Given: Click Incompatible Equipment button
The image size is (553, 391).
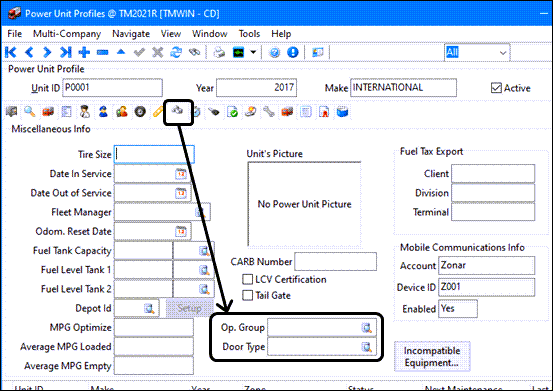Looking at the screenshot, I should click(x=432, y=356).
